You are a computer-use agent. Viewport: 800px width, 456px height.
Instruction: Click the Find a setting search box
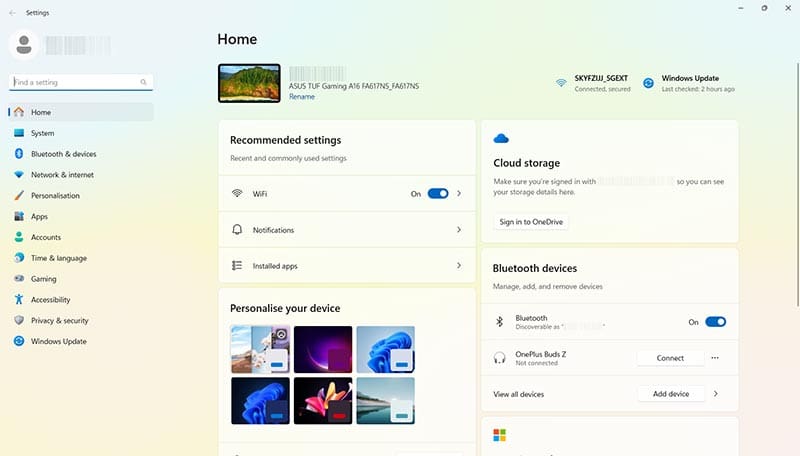81,82
